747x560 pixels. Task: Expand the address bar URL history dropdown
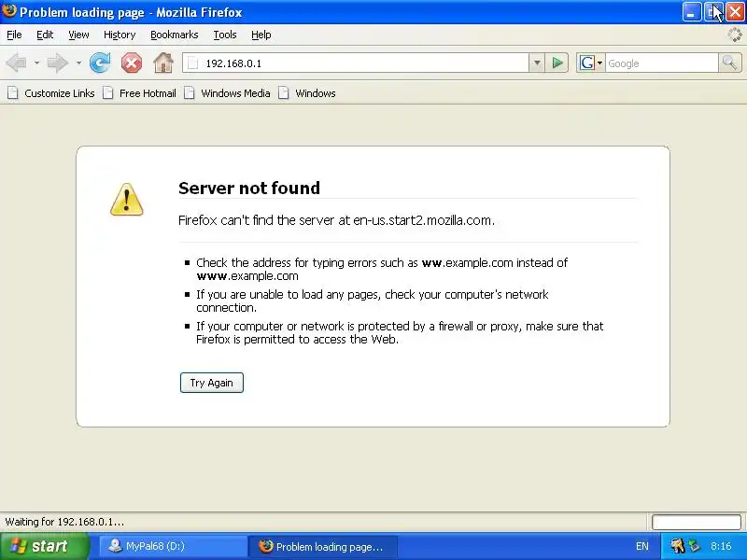click(537, 63)
